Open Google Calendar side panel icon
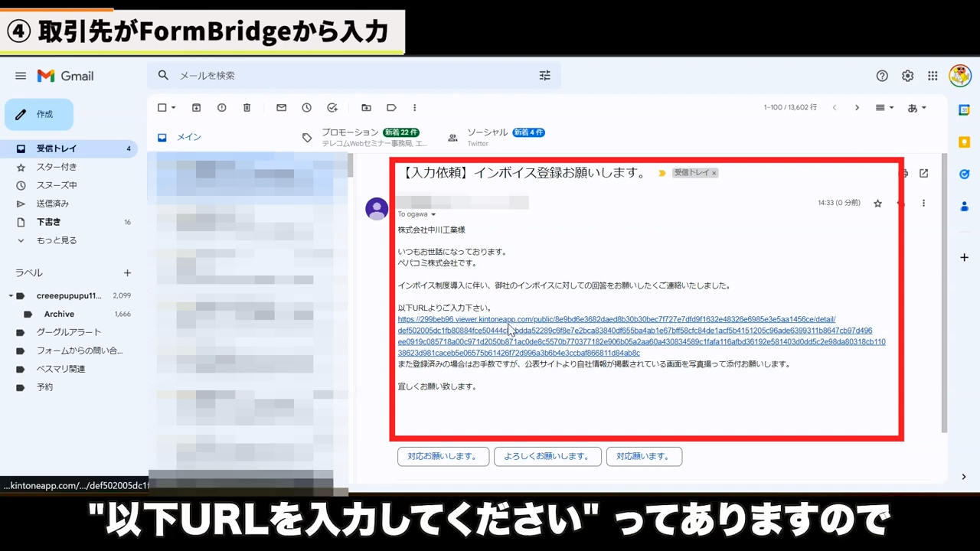The width and height of the screenshot is (980, 551). (x=965, y=110)
